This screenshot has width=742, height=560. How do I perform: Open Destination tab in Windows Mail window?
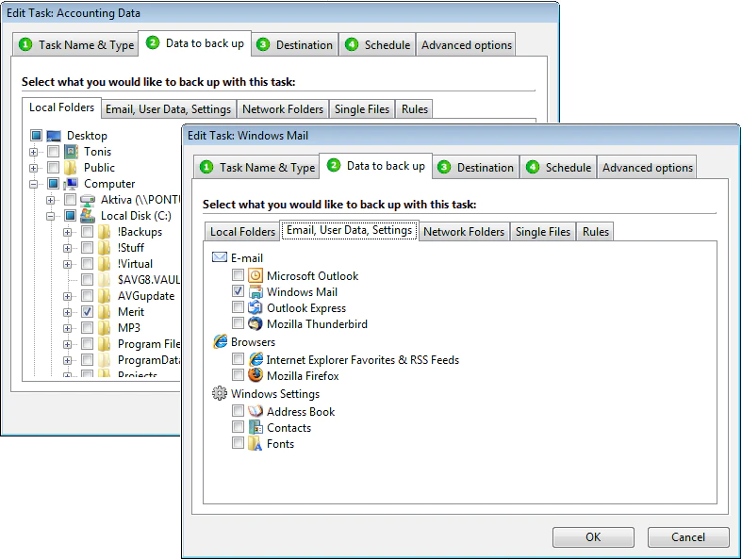pyautogui.click(x=476, y=167)
